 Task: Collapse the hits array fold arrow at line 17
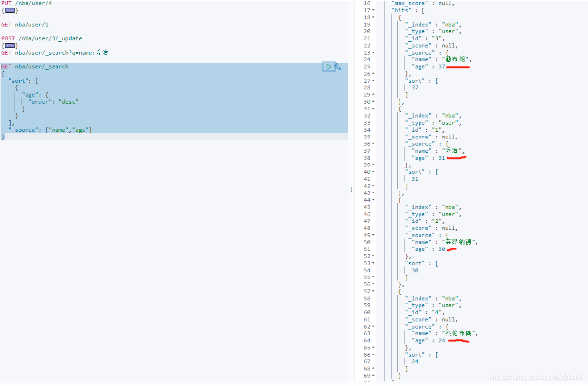pos(373,10)
